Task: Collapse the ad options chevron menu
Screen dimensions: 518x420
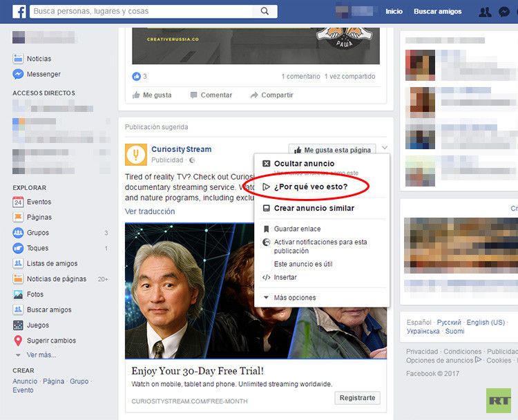Action: pyautogui.click(x=384, y=148)
